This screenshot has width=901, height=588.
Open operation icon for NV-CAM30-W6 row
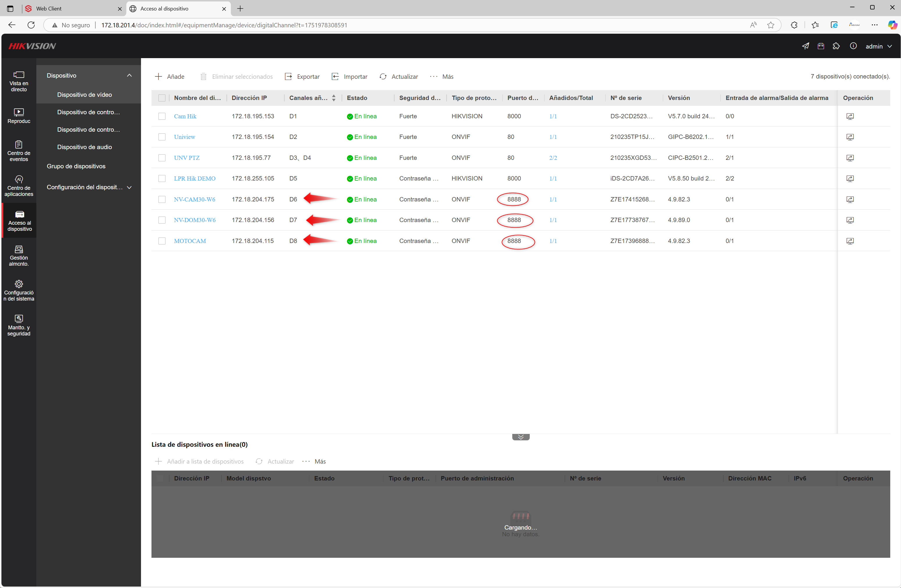click(850, 199)
